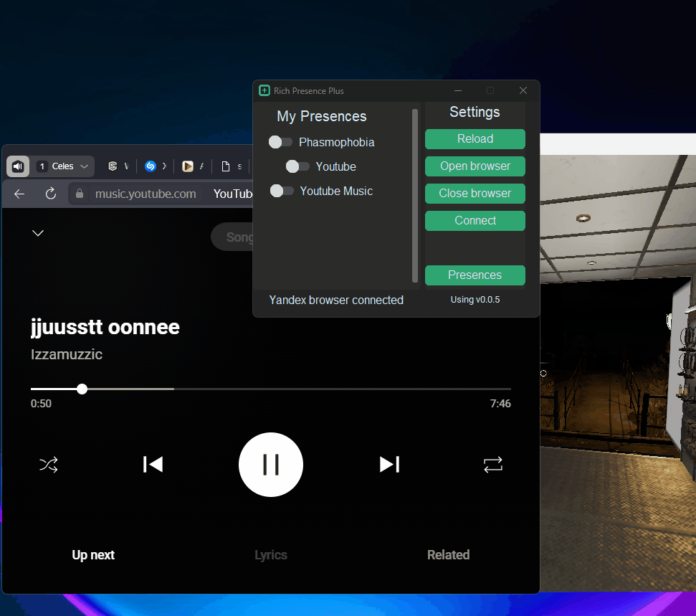This screenshot has height=616, width=696.
Task: Open the Presences button in Settings
Action: [475, 275]
